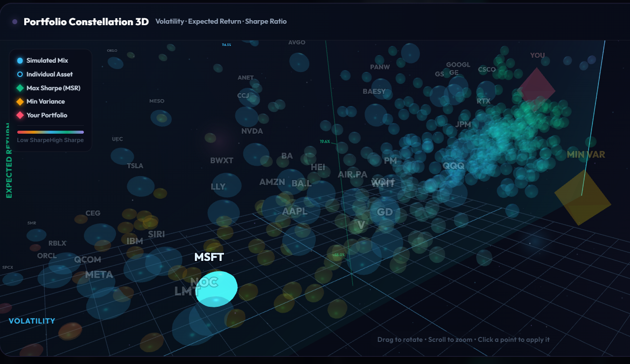Select the GD asset sphere
This screenshot has height=364, width=630.
tap(387, 242)
